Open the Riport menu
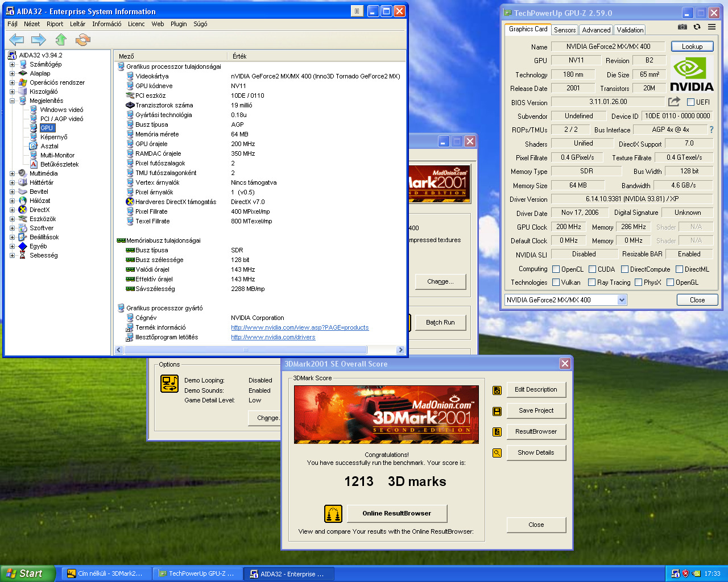The width and height of the screenshot is (728, 582). coord(55,24)
